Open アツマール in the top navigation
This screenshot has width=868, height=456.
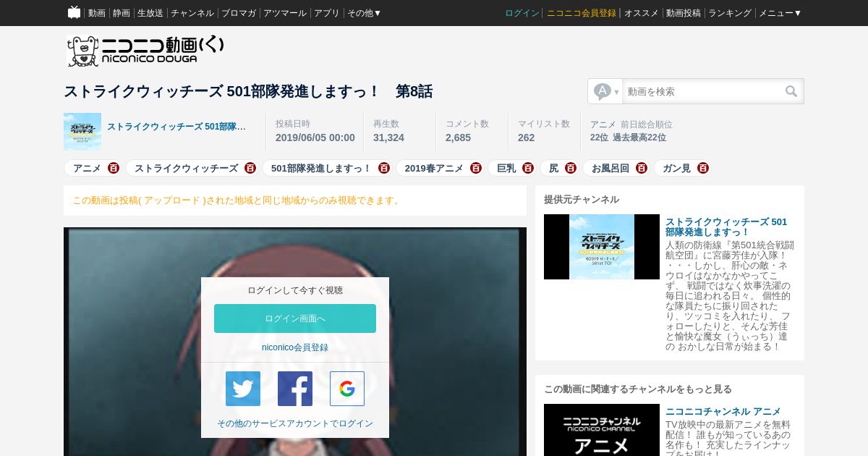click(x=285, y=13)
